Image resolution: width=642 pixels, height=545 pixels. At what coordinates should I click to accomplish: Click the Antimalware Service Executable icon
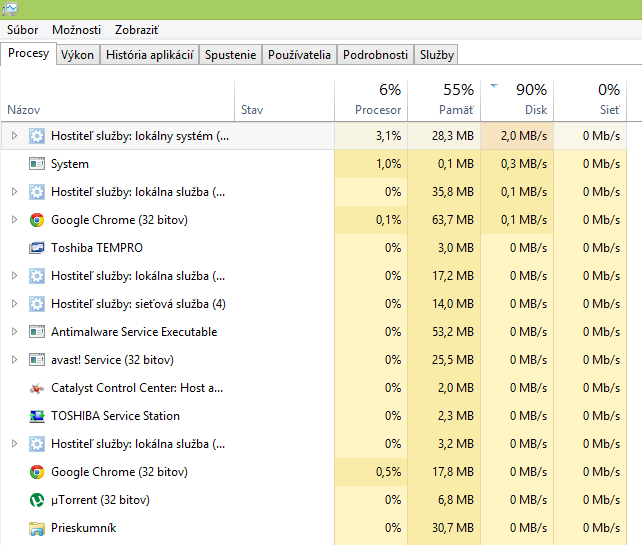tap(37, 332)
